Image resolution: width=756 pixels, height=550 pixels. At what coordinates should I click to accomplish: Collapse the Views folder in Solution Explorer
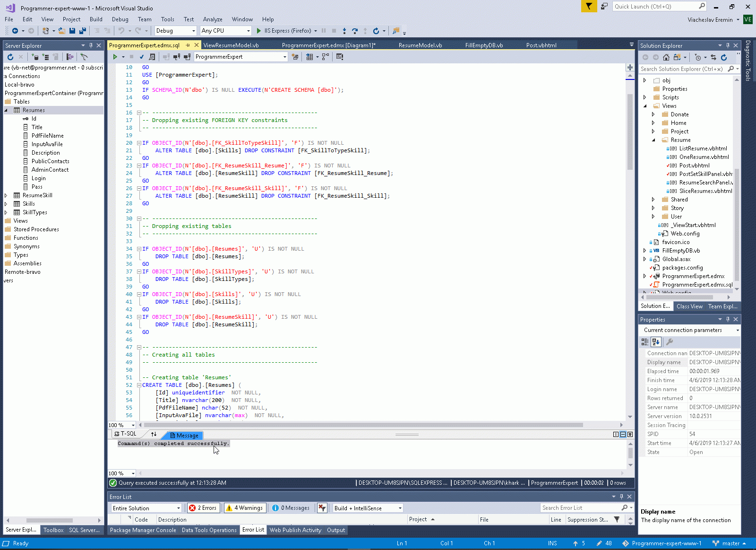[645, 106]
